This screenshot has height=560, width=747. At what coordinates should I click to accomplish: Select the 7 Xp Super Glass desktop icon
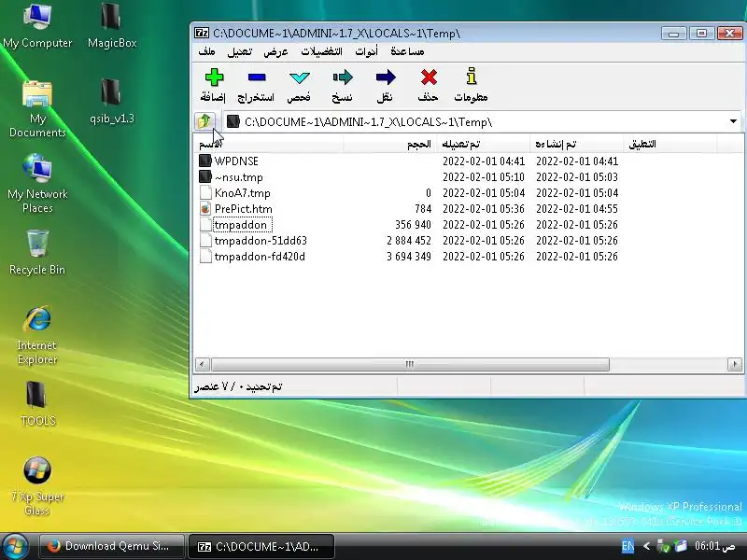pos(37,486)
